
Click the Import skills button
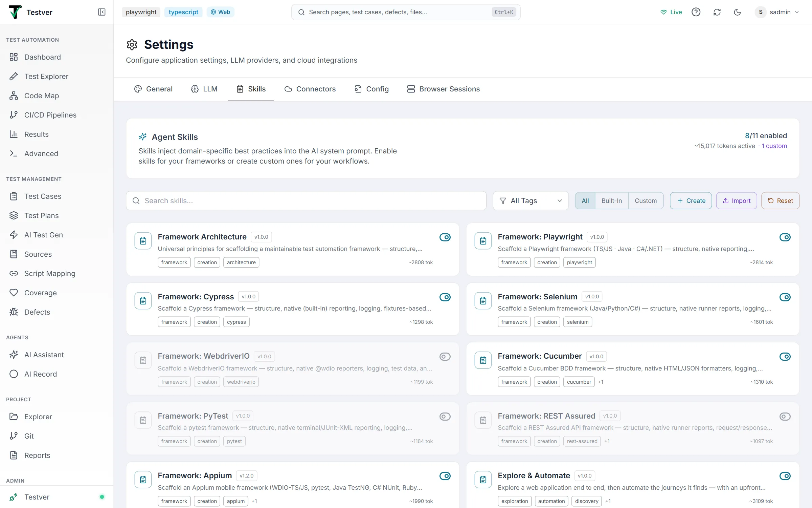point(737,201)
